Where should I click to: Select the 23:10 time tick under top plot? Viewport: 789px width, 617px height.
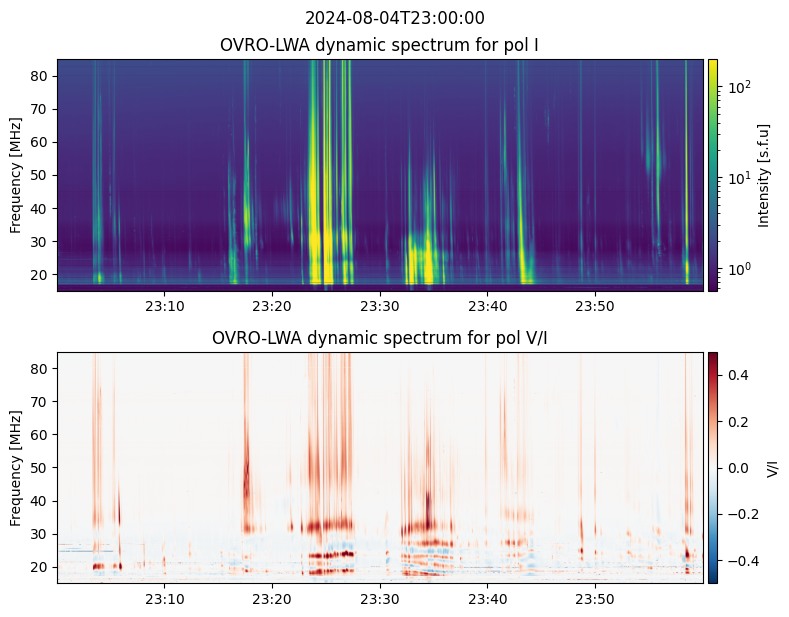tap(164, 305)
